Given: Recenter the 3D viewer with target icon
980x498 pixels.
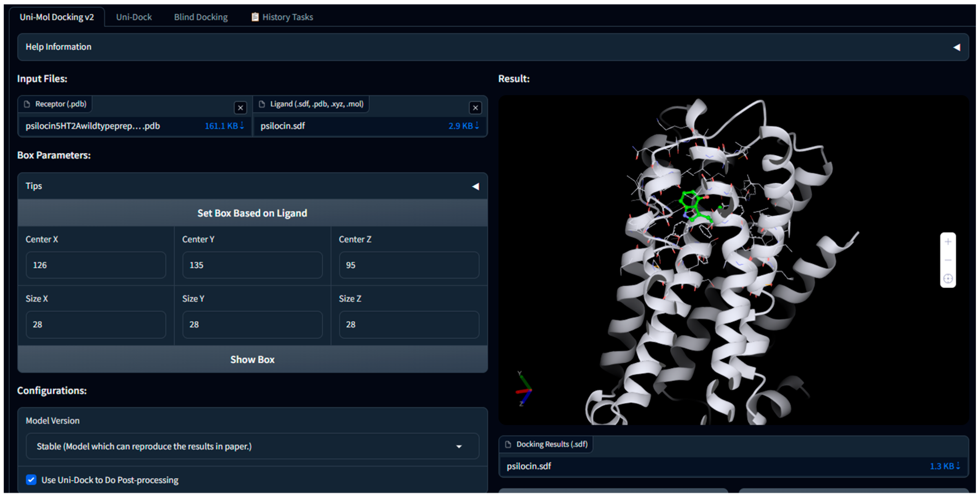Looking at the screenshot, I should (948, 279).
